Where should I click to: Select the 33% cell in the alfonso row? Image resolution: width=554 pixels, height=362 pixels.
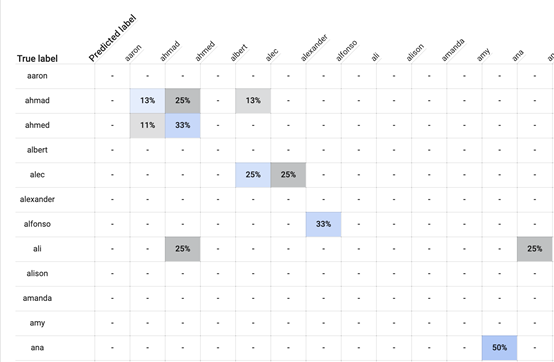pyautogui.click(x=323, y=224)
